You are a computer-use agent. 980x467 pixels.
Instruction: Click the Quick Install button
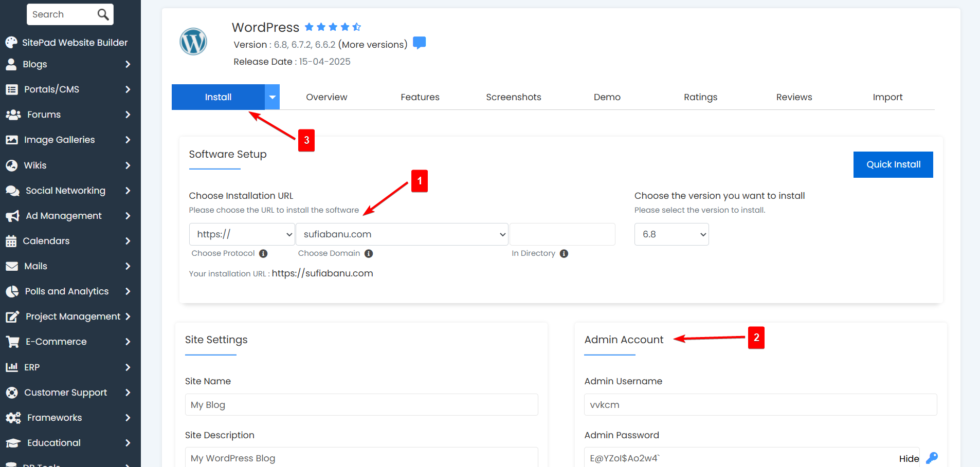coord(893,164)
